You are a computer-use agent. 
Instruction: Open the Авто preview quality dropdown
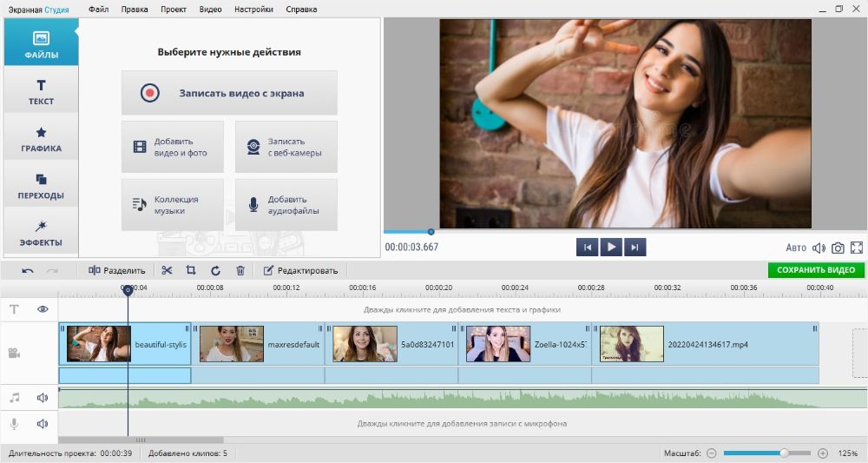[x=796, y=248]
